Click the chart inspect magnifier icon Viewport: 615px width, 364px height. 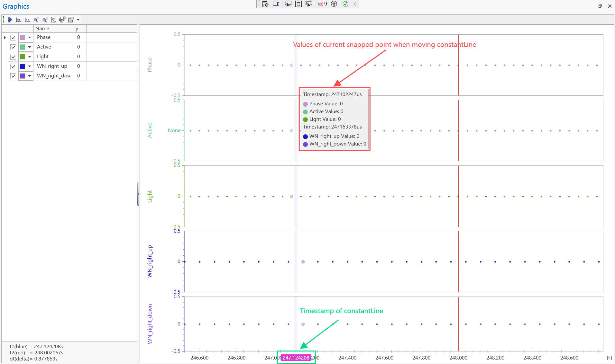[x=54, y=20]
